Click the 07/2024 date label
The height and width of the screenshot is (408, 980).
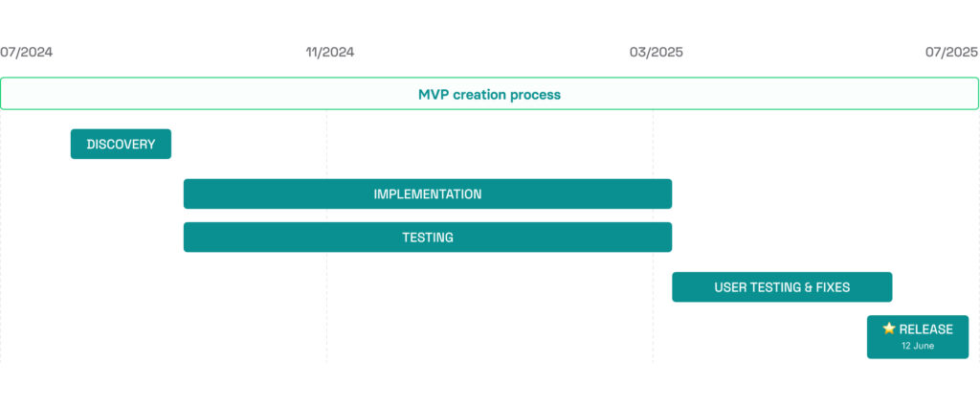point(26,52)
